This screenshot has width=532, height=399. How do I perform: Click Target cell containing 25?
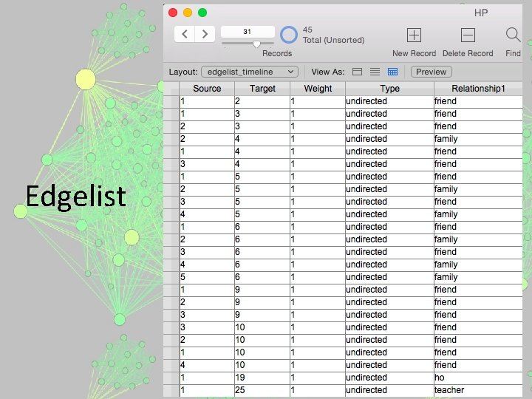[262, 390]
